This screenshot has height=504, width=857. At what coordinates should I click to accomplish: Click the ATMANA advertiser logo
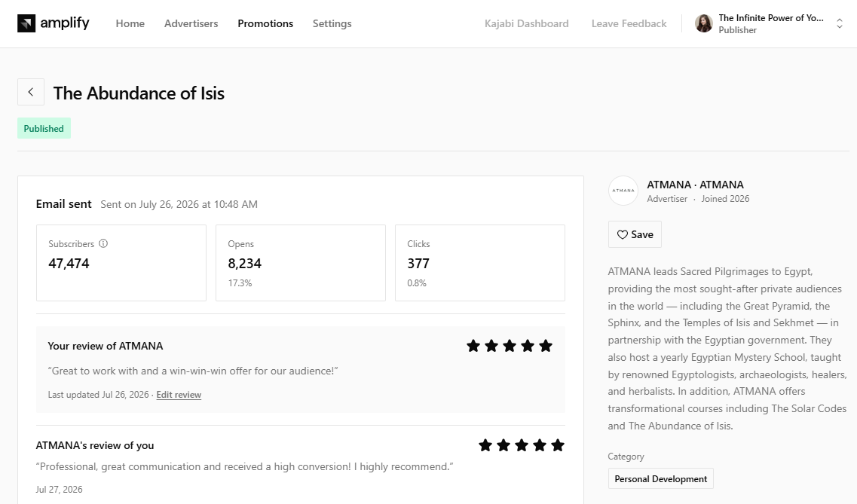tap(623, 191)
